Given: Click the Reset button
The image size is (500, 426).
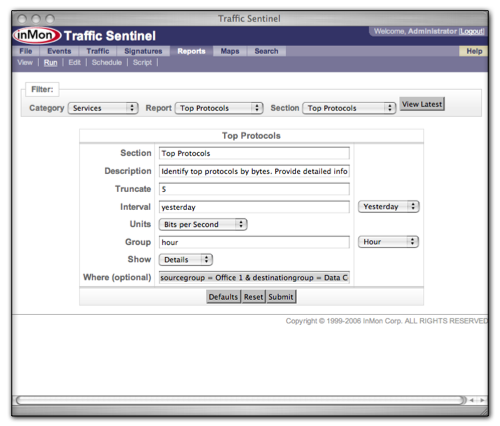Looking at the screenshot, I should (253, 297).
